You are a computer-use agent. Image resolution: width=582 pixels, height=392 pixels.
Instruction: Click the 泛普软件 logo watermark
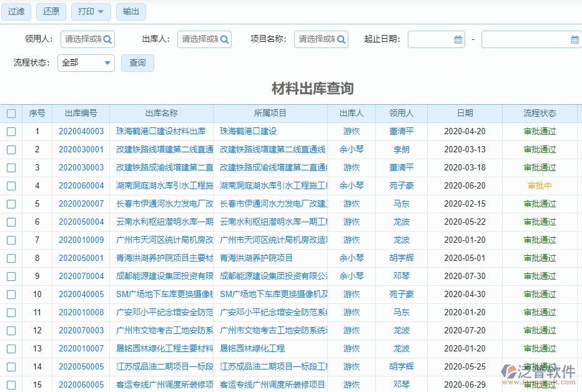(538, 372)
